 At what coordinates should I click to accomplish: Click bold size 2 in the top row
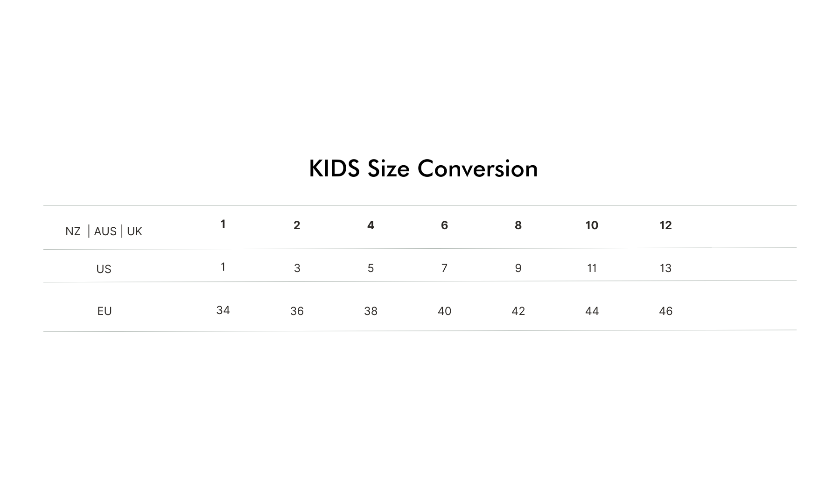click(x=297, y=225)
